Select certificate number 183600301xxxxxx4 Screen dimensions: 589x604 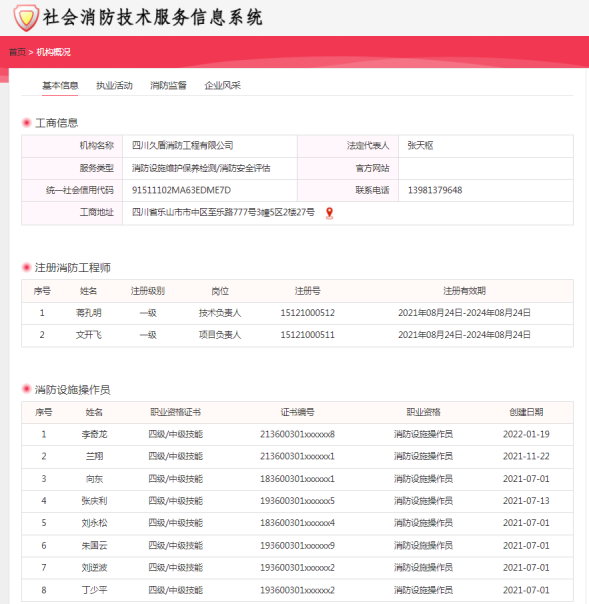click(x=297, y=523)
